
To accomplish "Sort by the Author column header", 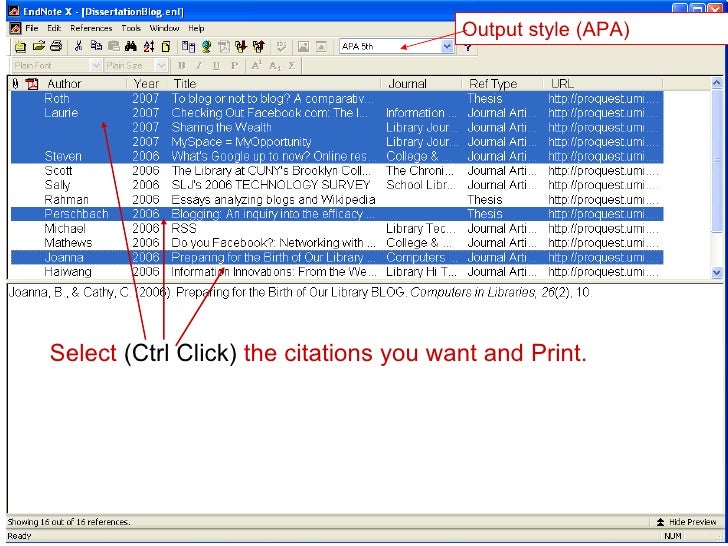I will (65, 84).
